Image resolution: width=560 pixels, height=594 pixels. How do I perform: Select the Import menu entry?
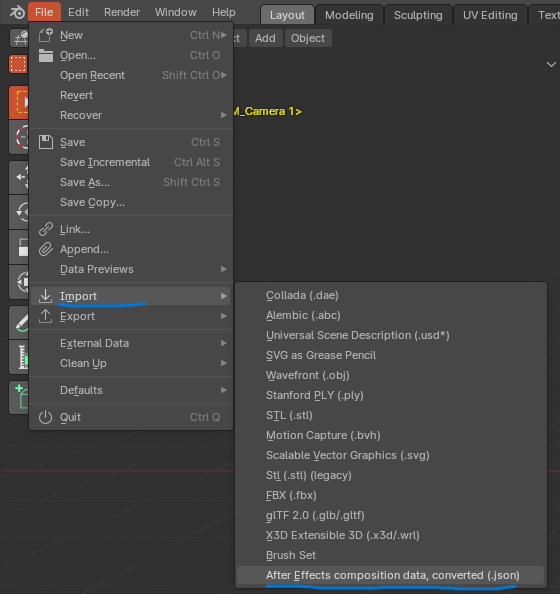131,296
